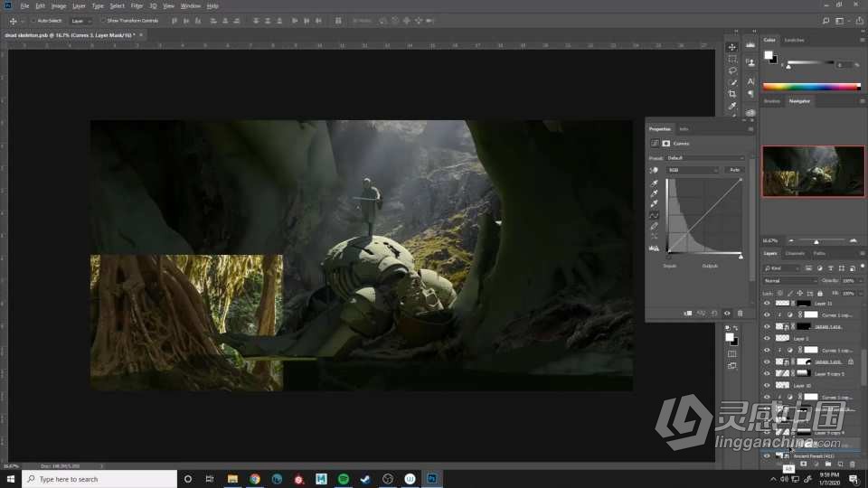868x488 pixels.
Task: Select the Lasso tool
Action: click(x=731, y=70)
